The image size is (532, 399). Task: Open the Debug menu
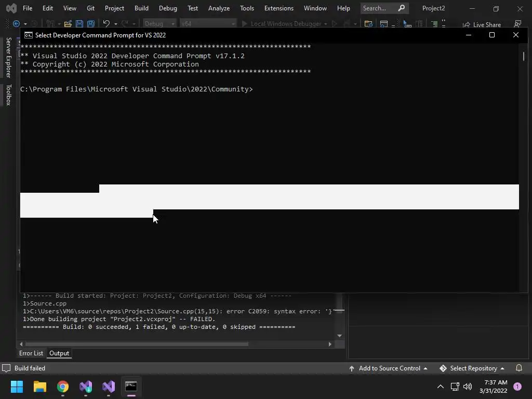coord(168,8)
